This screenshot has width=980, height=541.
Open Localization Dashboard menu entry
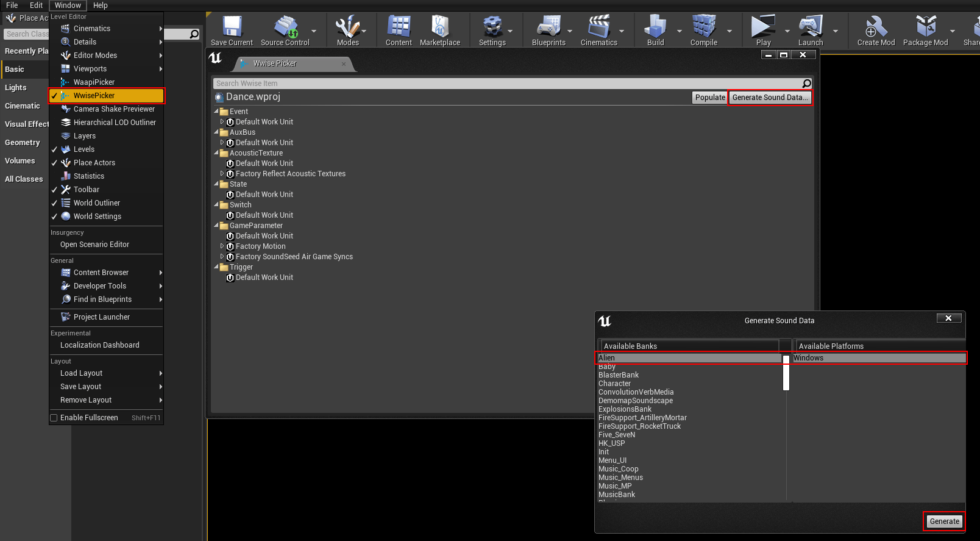point(100,345)
